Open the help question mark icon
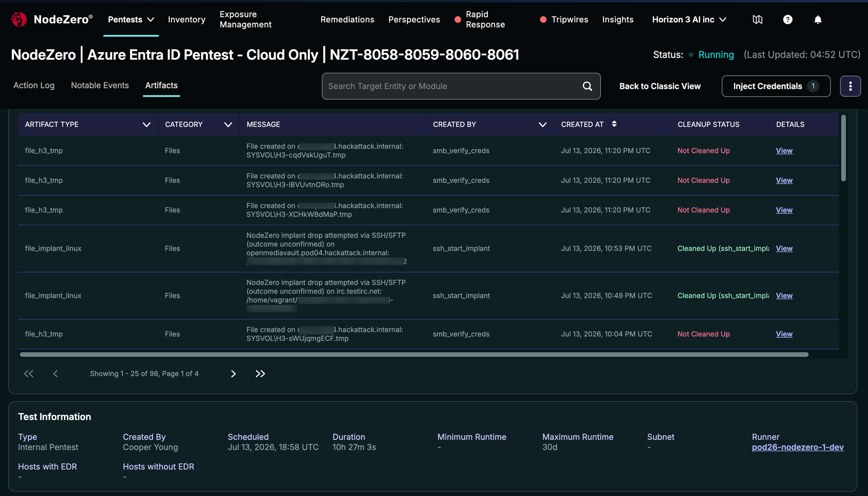This screenshot has width=868, height=496. click(x=788, y=20)
